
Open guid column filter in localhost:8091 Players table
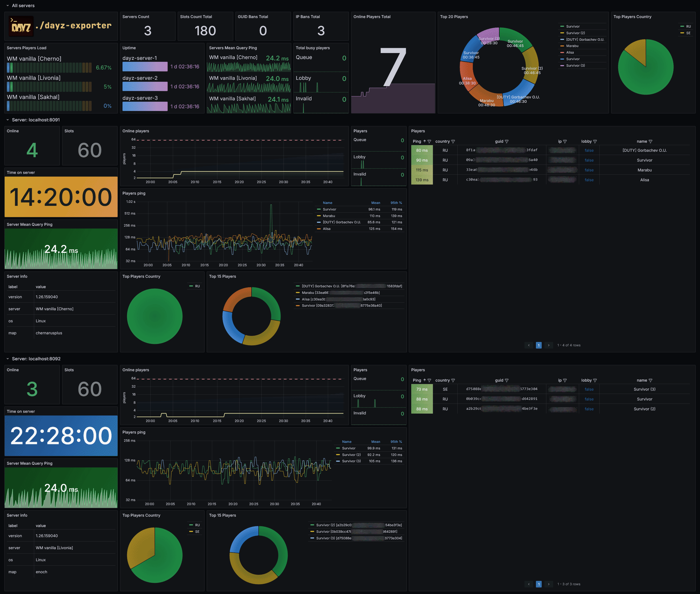[507, 141]
